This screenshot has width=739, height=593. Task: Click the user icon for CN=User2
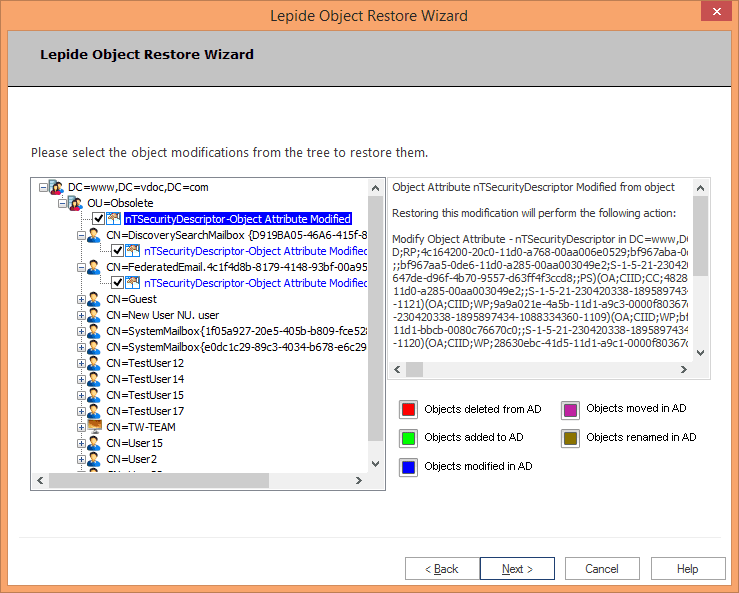point(94,459)
